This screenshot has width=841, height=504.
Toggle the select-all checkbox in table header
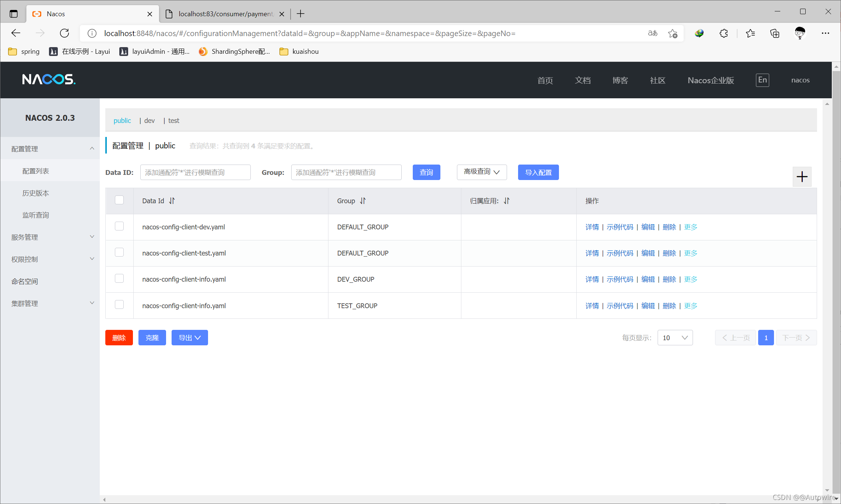click(119, 200)
